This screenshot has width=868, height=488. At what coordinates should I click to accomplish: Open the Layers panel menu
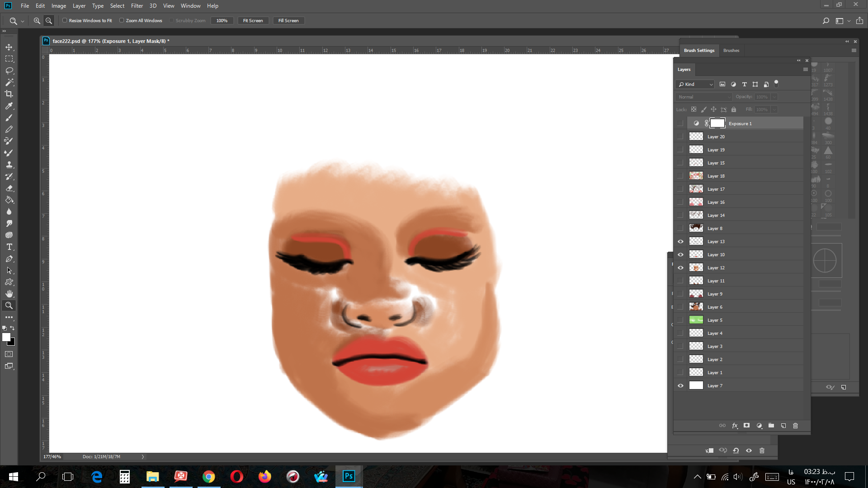pos(805,70)
